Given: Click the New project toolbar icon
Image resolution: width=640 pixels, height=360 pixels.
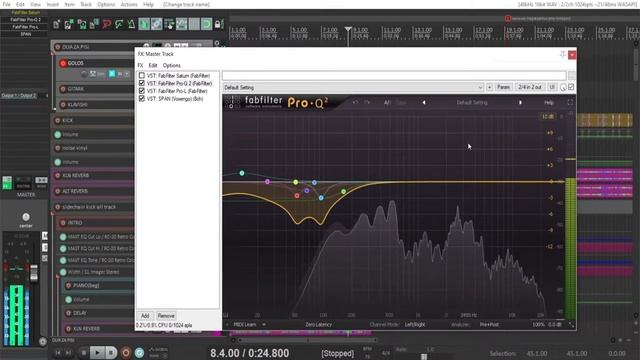Looking at the screenshot, I should point(56,24).
